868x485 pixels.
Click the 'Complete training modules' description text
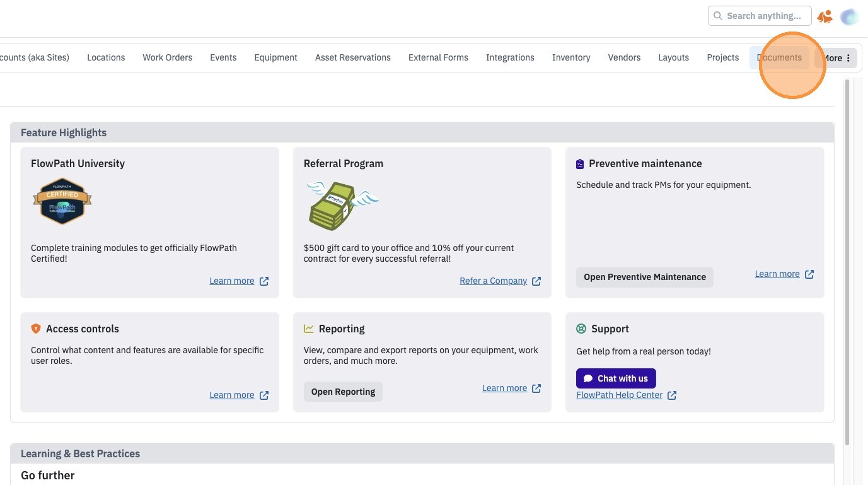134,254
